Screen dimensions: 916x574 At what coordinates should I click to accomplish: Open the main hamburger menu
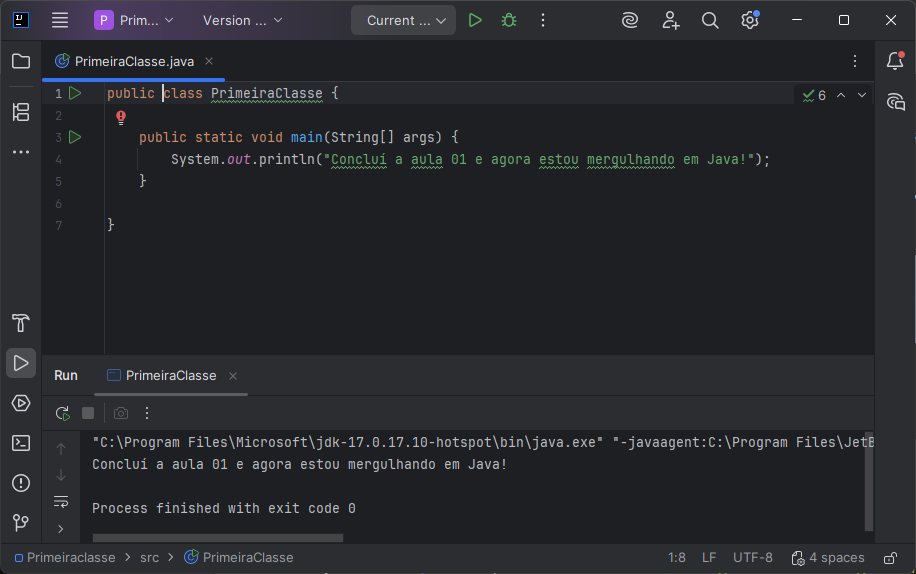pos(60,20)
